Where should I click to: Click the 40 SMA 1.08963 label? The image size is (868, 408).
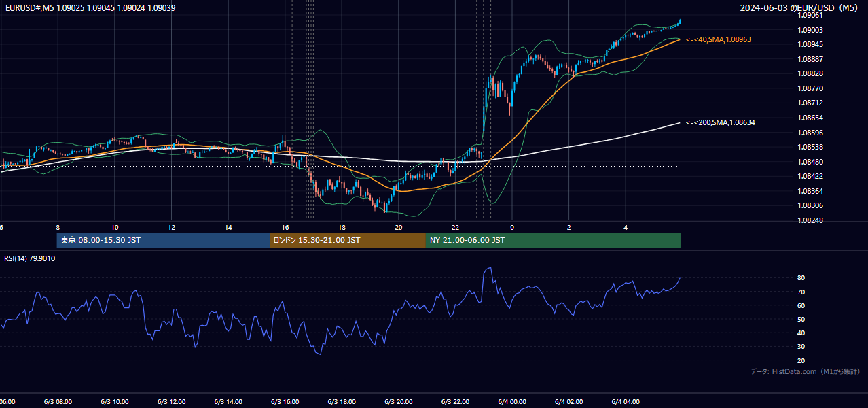pos(719,40)
